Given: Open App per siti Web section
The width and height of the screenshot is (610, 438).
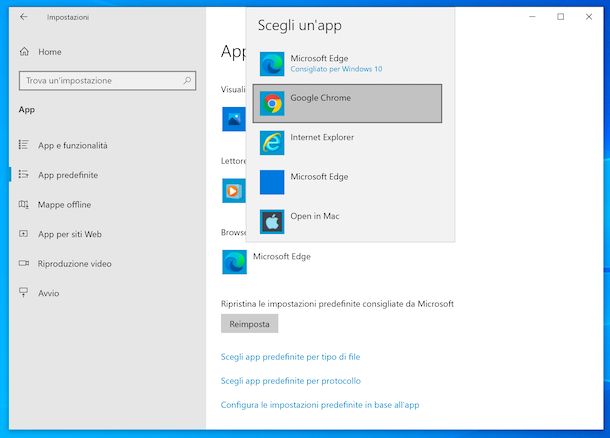Looking at the screenshot, I should tap(70, 234).
